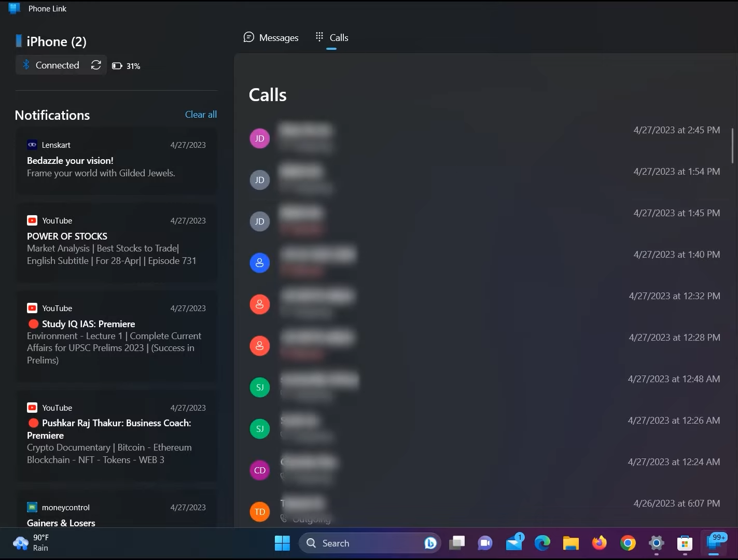Click the call entry dated 4/27/2023 at 2:45 PM
The width and height of the screenshot is (738, 560).
pos(485,138)
